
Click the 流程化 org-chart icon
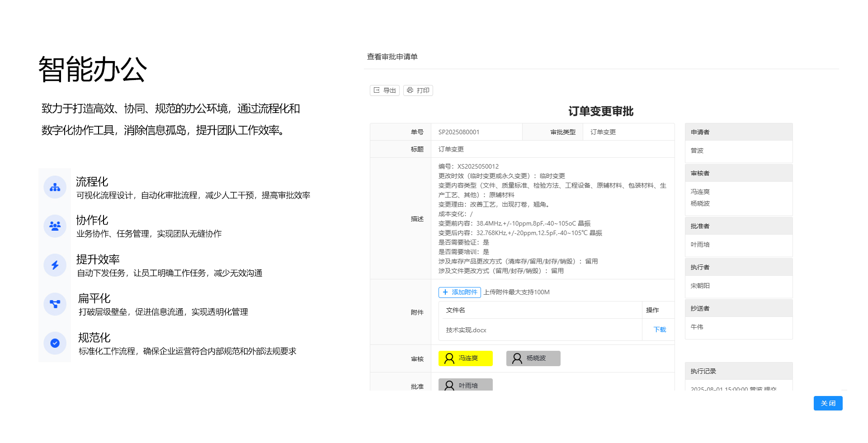pos(55,187)
